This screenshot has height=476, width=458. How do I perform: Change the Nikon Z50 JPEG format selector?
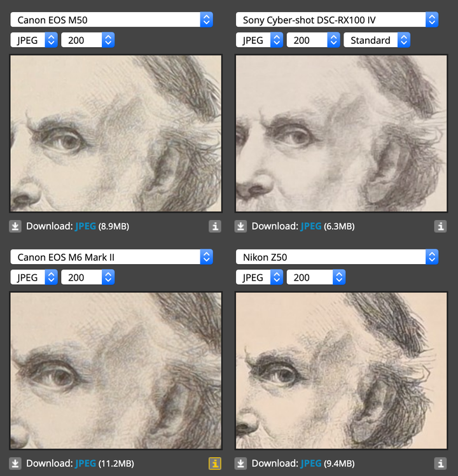click(x=259, y=277)
